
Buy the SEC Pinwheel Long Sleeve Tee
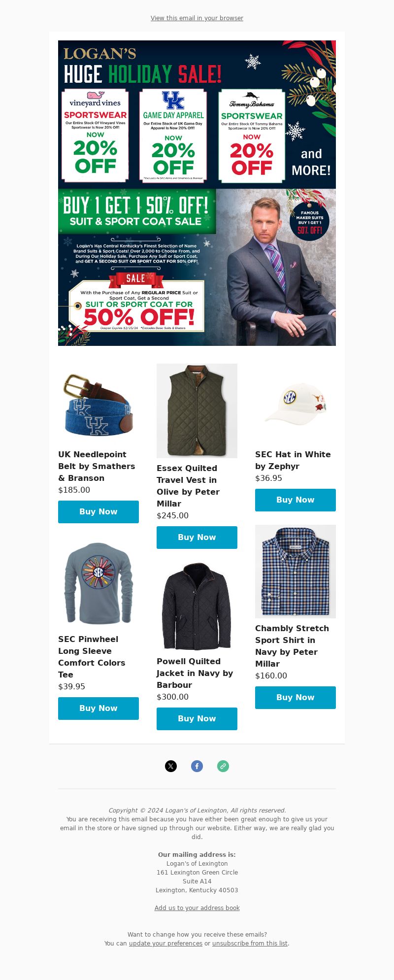pos(98,709)
